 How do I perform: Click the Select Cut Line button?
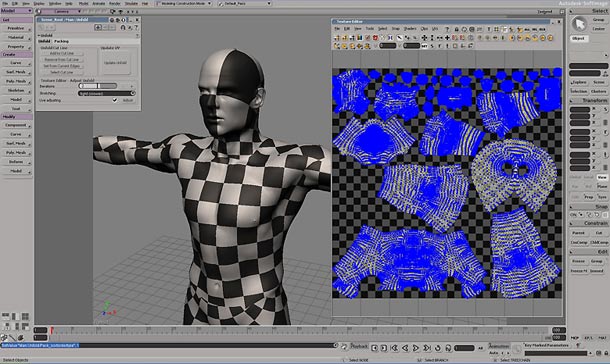62,72
